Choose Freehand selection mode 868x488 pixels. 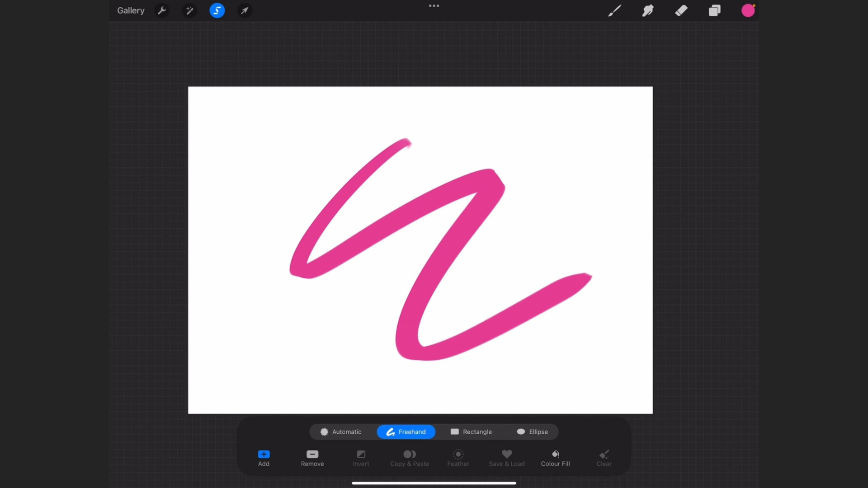(406, 432)
